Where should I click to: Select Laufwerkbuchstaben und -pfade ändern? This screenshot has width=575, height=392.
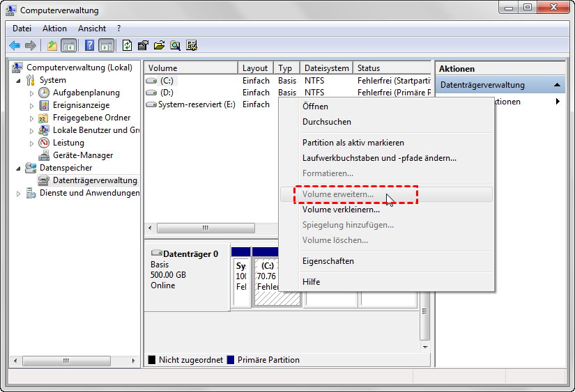tap(387, 158)
